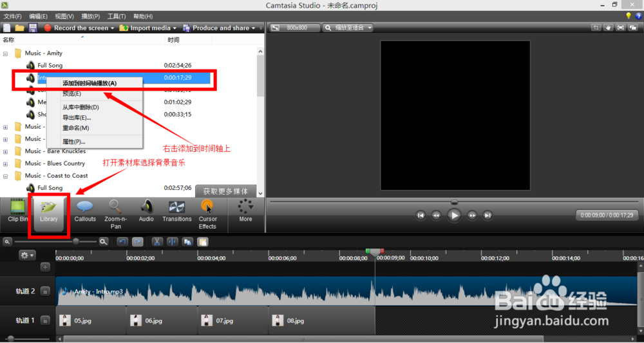Click the open project folder icon
644x343 pixels.
20,28
